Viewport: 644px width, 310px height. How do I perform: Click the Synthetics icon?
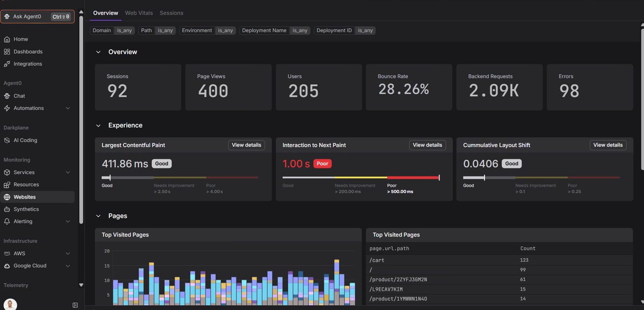[x=7, y=209]
